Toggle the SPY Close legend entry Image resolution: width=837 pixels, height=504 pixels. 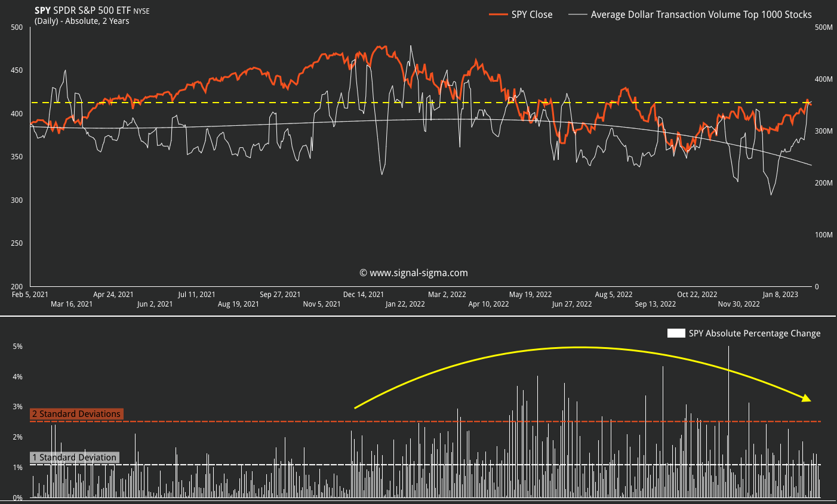[x=521, y=14]
